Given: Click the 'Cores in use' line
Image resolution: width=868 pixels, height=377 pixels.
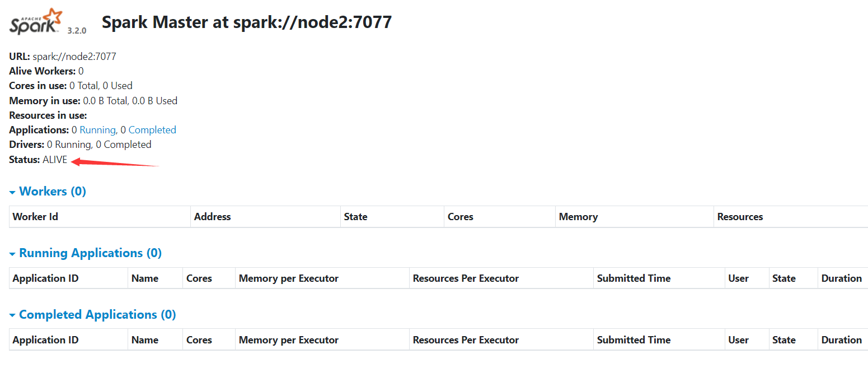Looking at the screenshot, I should [71, 86].
